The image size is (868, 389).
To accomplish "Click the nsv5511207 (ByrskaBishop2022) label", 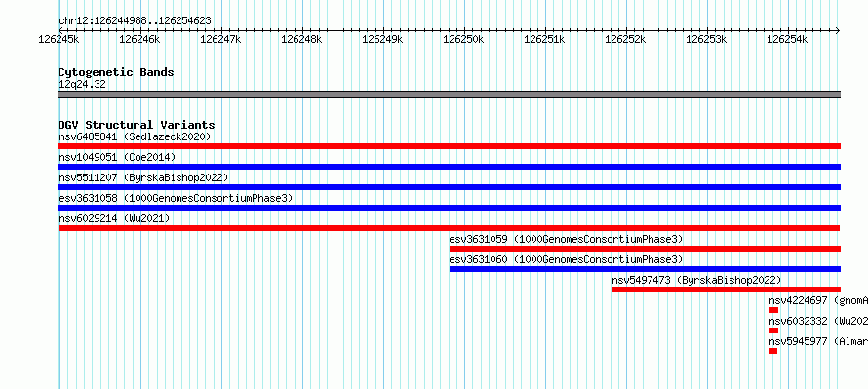I will click(x=143, y=177).
